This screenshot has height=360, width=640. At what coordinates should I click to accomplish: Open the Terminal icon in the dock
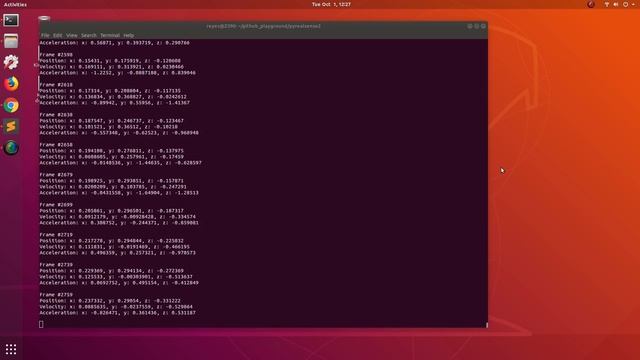[x=11, y=20]
